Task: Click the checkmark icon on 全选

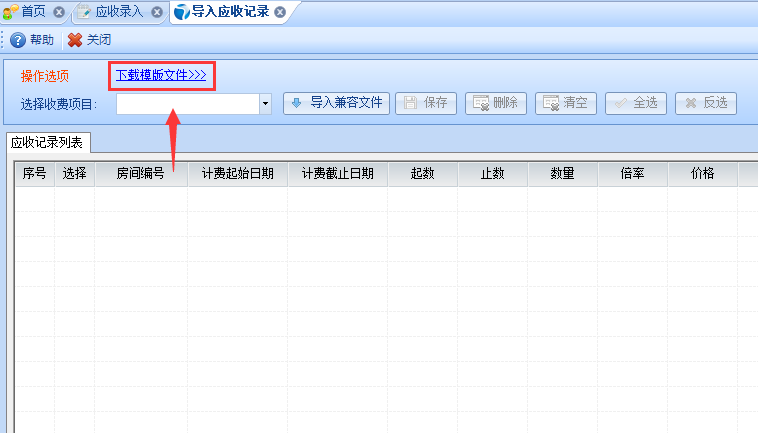Action: (x=621, y=103)
